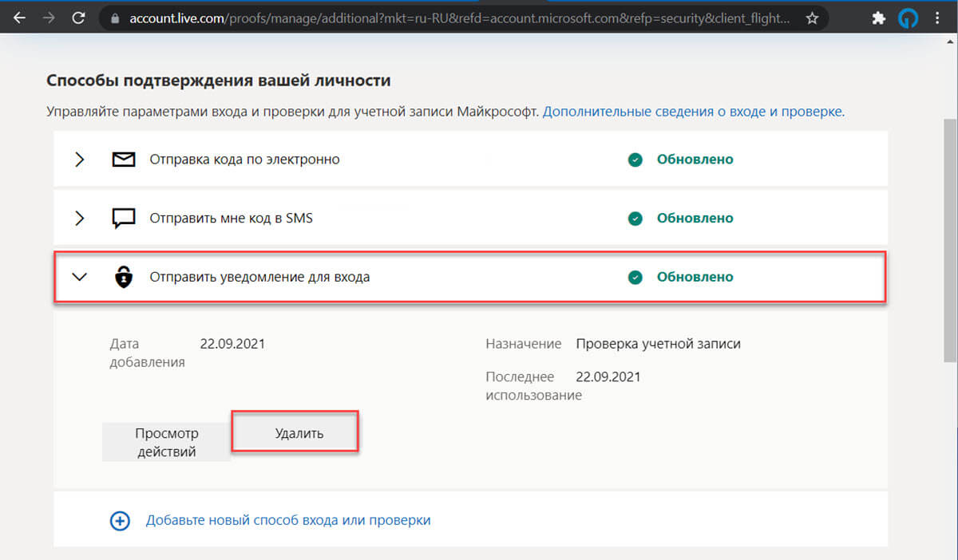Image resolution: width=958 pixels, height=560 pixels.
Task: Click the Удалить button
Action: coord(295,434)
